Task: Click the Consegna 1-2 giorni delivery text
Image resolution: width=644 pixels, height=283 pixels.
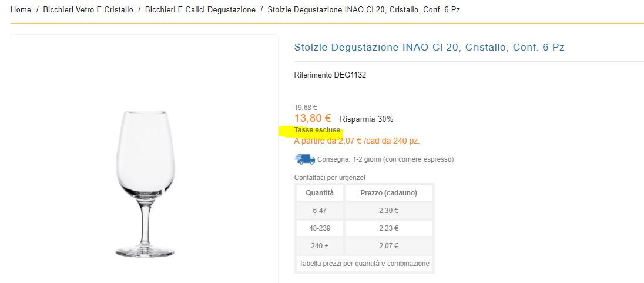Action: 385,159
